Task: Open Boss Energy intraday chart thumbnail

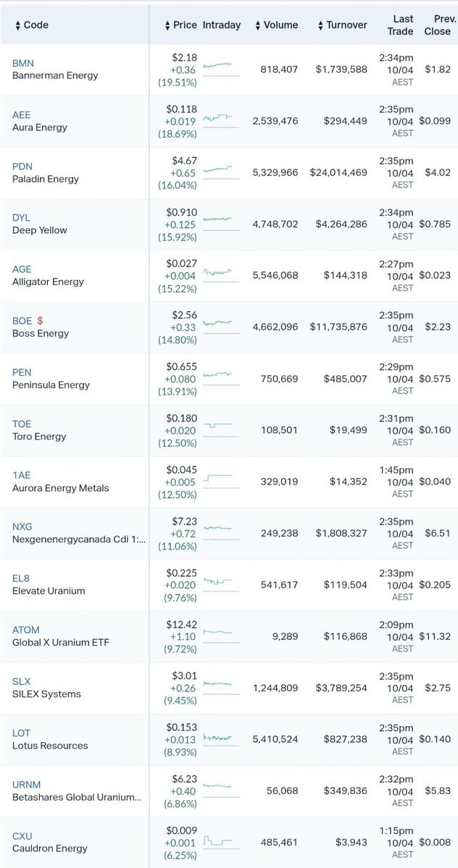Action: (x=217, y=323)
